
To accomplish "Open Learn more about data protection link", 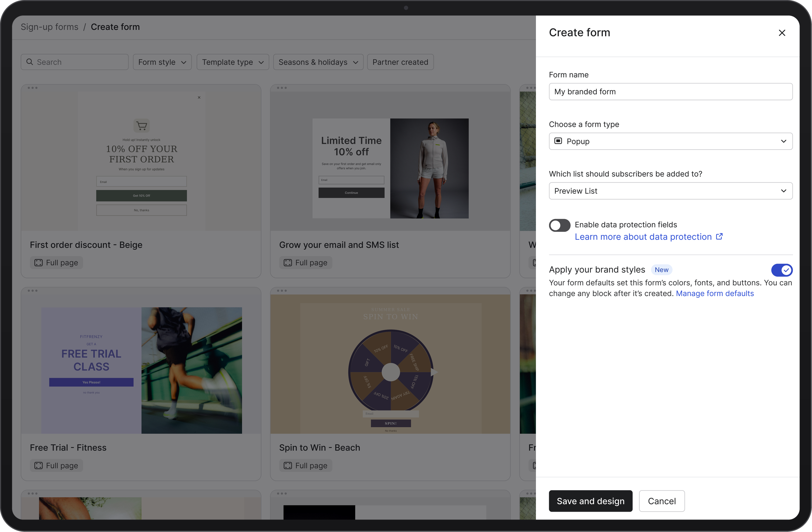I will [x=643, y=237].
